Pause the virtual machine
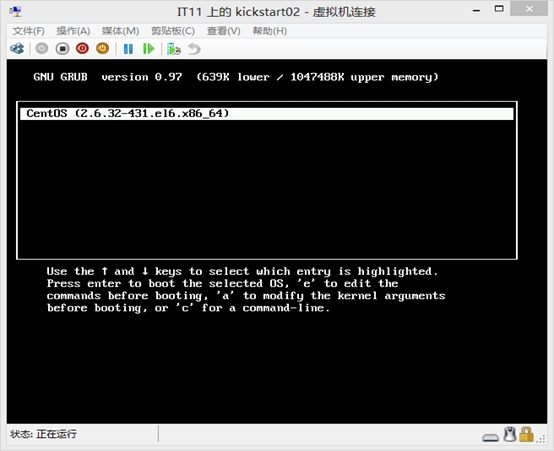554x451 pixels. coord(128,49)
